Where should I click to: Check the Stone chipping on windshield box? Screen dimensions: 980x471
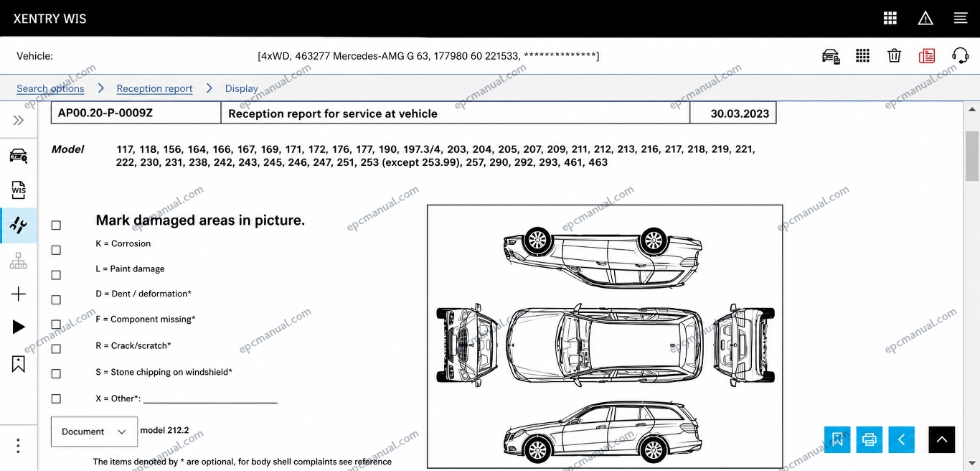[x=56, y=373]
